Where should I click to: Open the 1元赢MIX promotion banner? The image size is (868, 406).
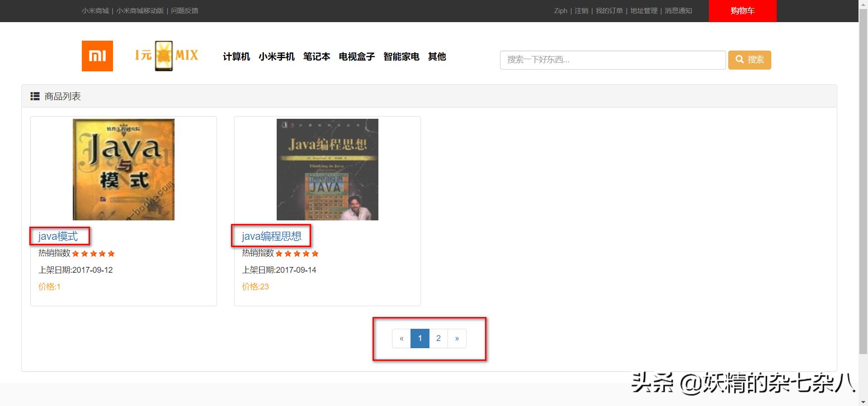(x=166, y=56)
